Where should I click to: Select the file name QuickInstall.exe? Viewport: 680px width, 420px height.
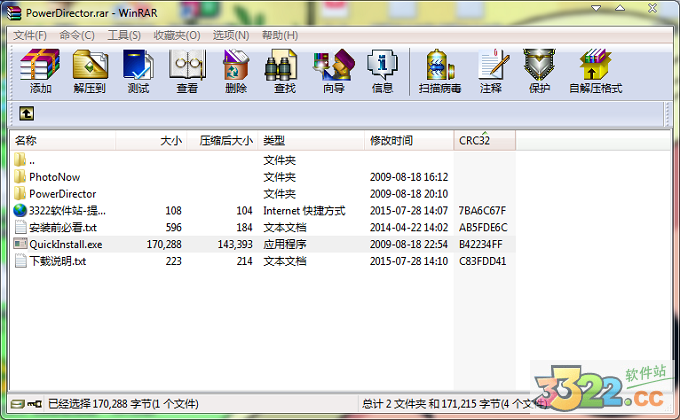point(66,244)
